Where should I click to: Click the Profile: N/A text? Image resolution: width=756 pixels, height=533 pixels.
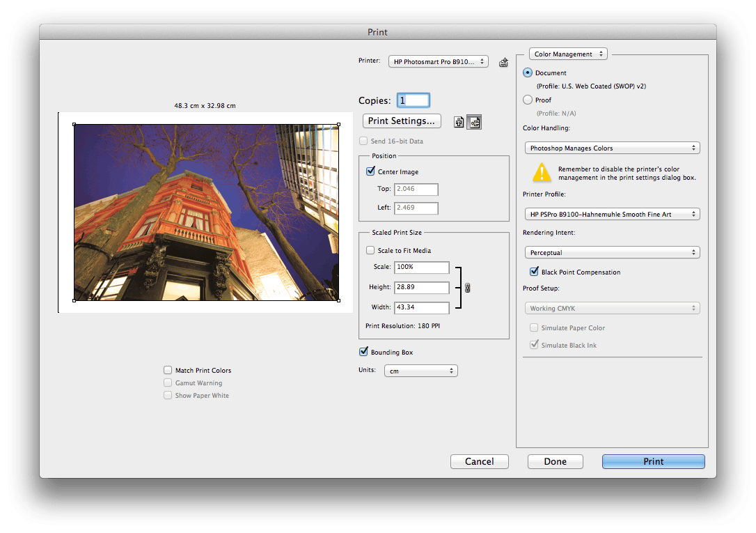tap(556, 114)
